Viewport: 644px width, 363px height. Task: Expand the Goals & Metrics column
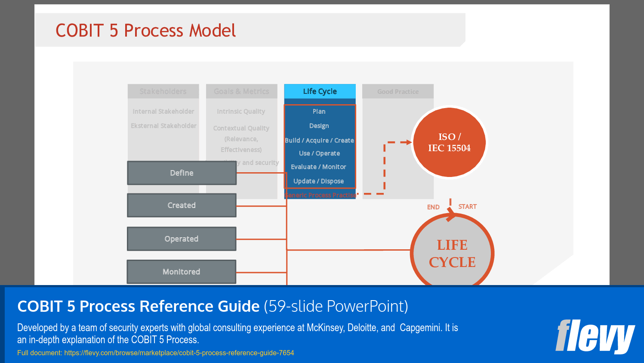pyautogui.click(x=241, y=91)
